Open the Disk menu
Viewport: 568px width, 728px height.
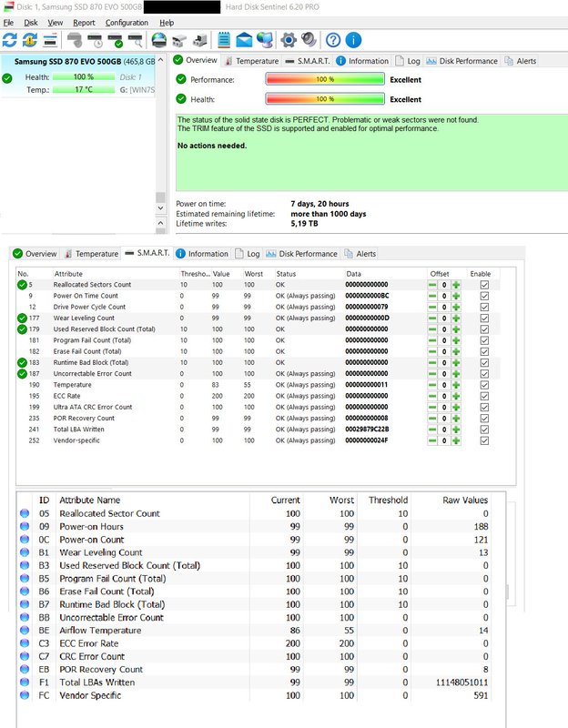pos(31,23)
